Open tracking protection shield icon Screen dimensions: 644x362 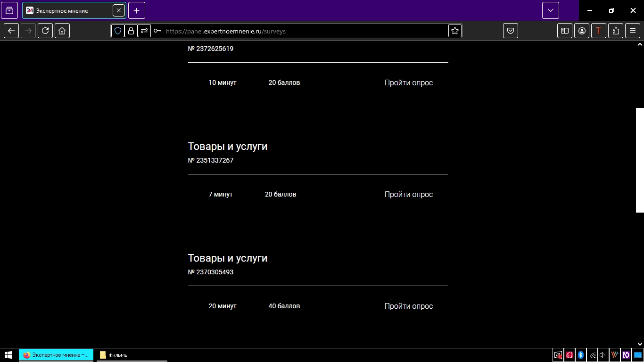click(x=118, y=31)
